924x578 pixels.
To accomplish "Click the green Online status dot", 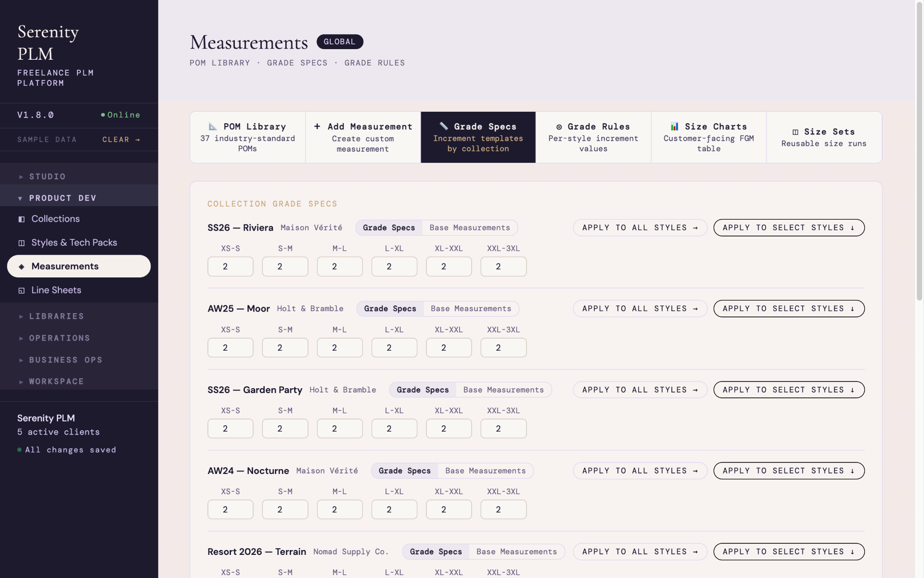I will coord(103,115).
